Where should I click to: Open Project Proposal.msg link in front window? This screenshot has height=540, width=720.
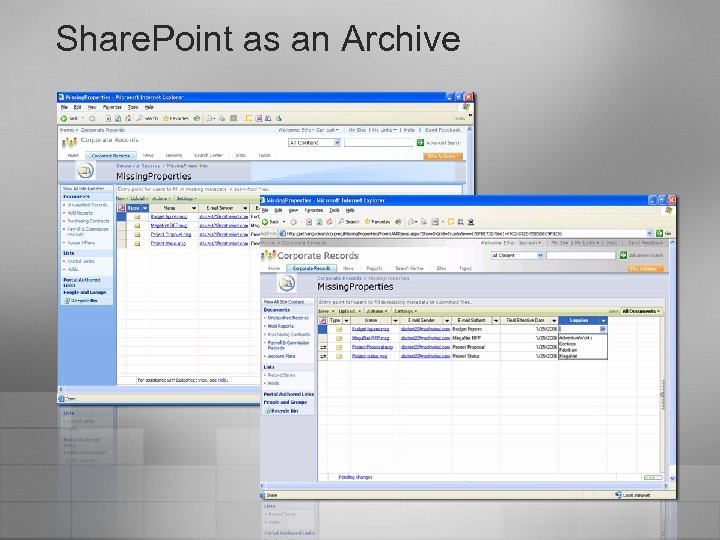pyautogui.click(x=372, y=347)
